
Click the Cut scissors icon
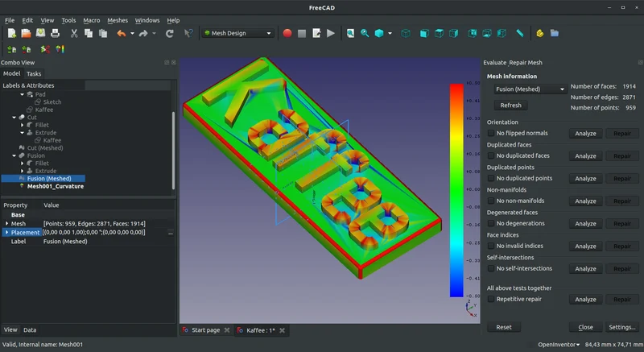point(74,33)
